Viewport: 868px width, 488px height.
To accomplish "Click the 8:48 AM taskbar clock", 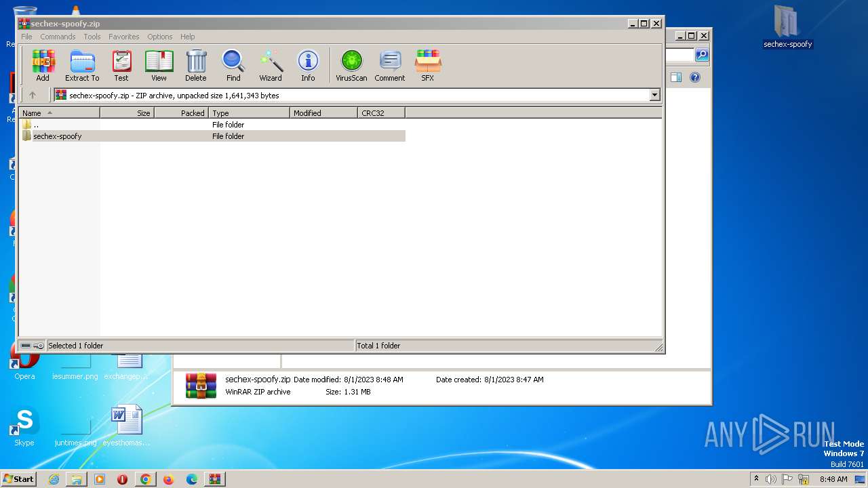I will tap(833, 479).
